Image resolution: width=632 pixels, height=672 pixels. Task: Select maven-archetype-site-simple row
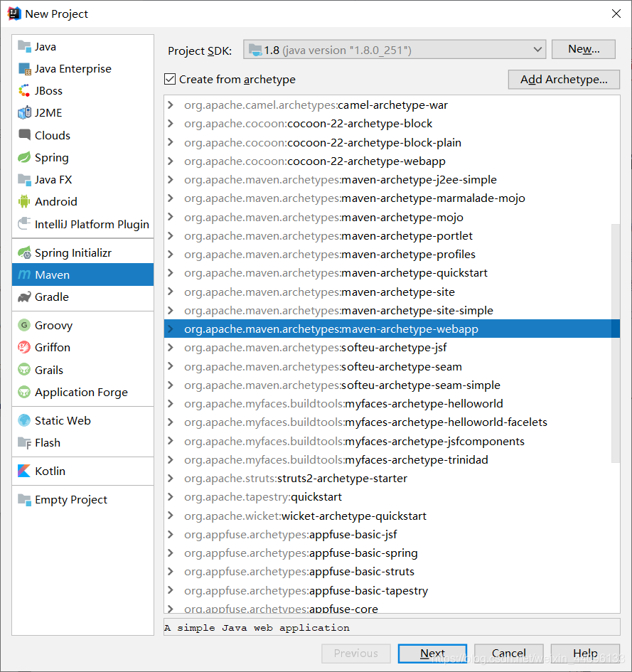pyautogui.click(x=392, y=310)
